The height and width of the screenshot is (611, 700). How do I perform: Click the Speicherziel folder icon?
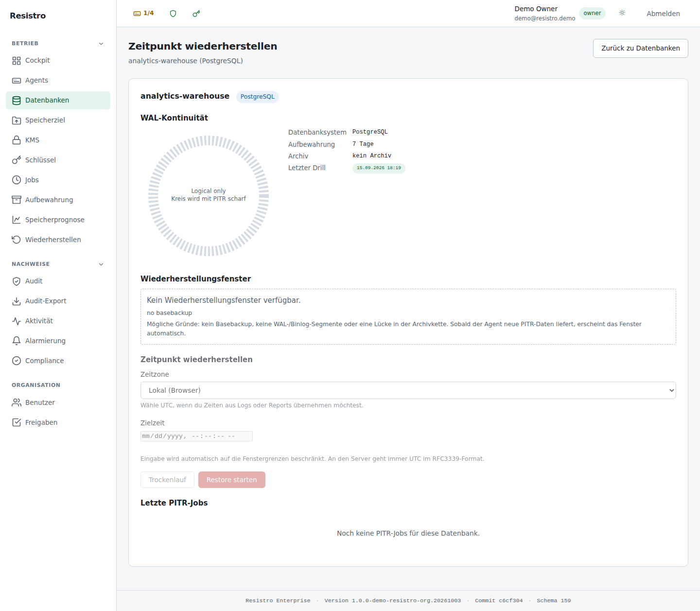[17, 121]
